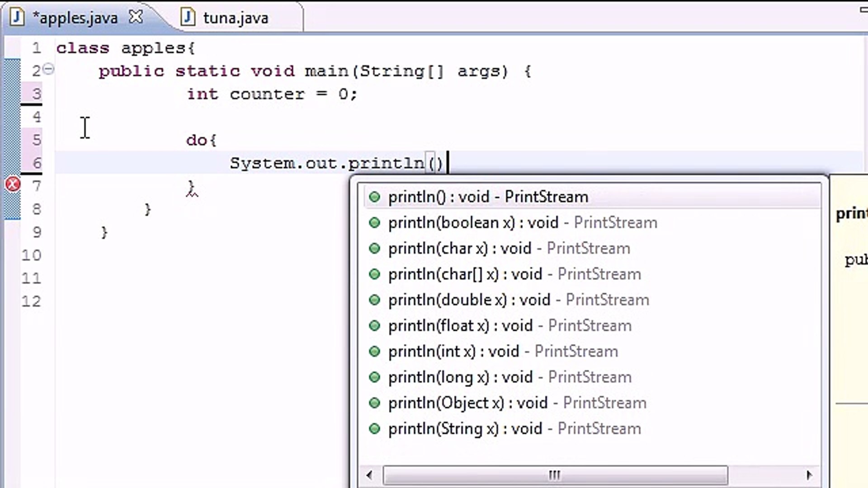Collapse the main method fold marker on line 2
The height and width of the screenshot is (488, 868).
(49, 69)
